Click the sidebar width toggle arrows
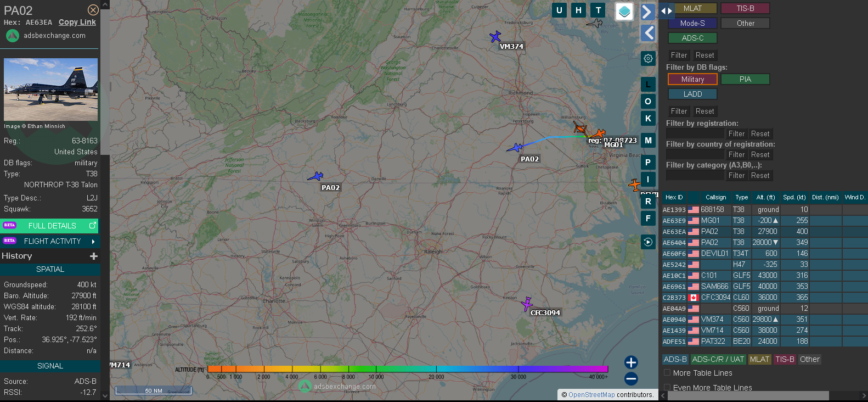The height and width of the screenshot is (402, 868). 666,10
